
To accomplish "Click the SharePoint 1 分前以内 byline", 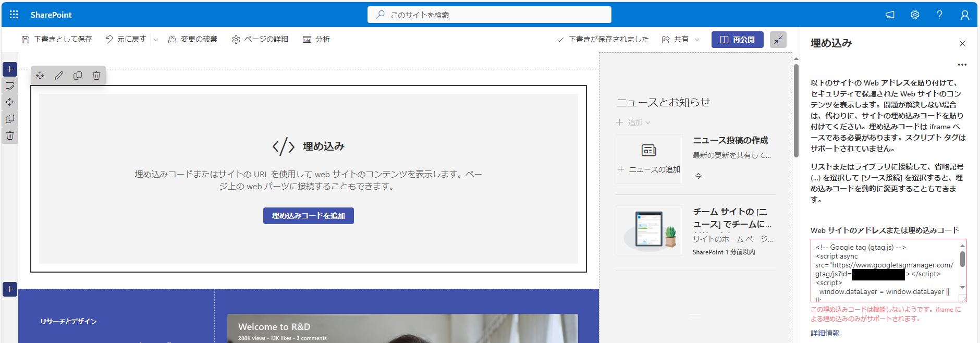I will tap(724, 252).
